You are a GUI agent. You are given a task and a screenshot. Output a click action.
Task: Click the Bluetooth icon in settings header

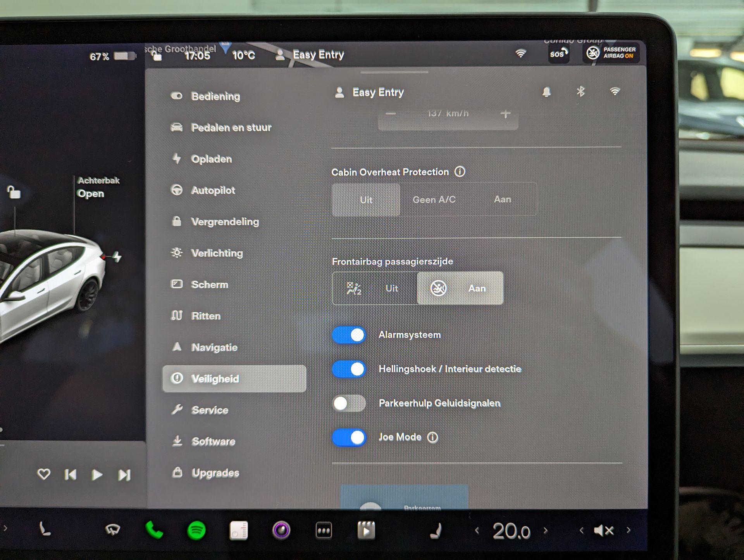(580, 91)
